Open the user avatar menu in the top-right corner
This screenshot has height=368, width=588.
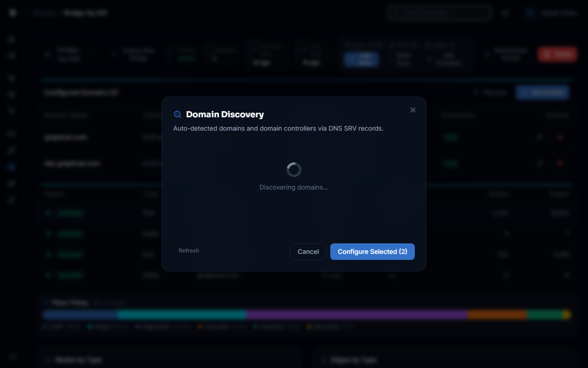(529, 13)
